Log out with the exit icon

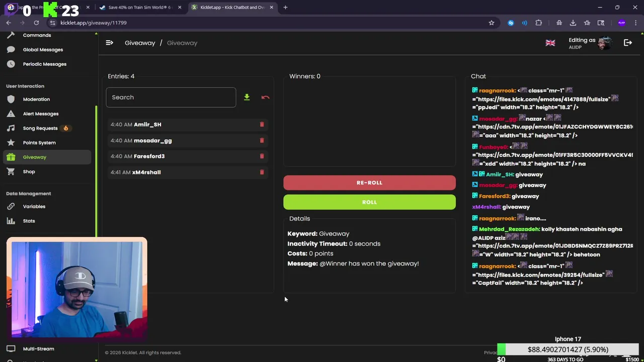click(x=628, y=43)
